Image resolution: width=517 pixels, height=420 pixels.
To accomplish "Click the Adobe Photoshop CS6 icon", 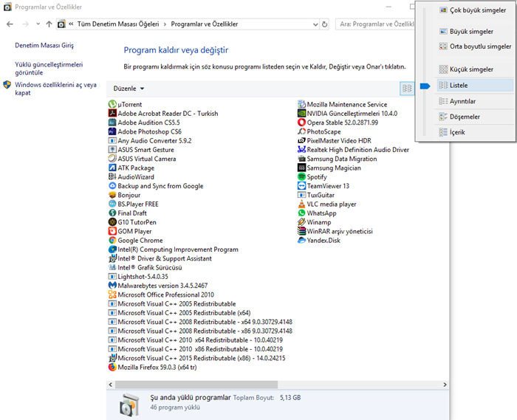I will point(112,131).
